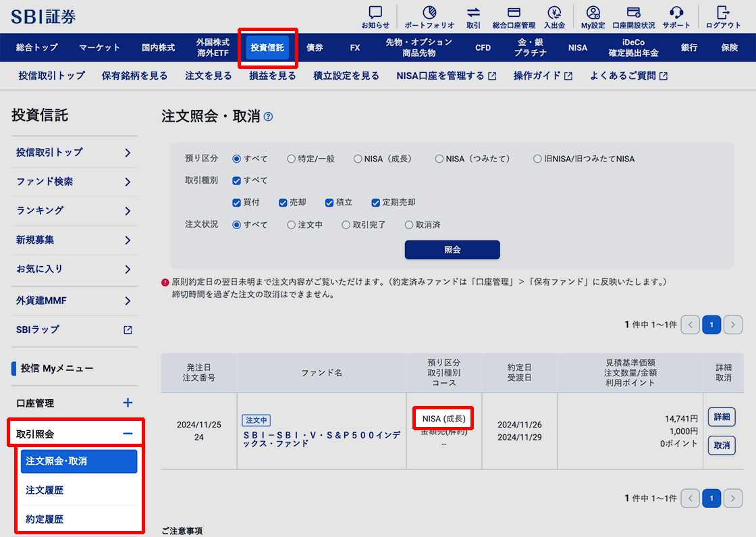756x537 pixels.
Task: Select 約定履歴 in sidebar submenu
Action: point(79,519)
